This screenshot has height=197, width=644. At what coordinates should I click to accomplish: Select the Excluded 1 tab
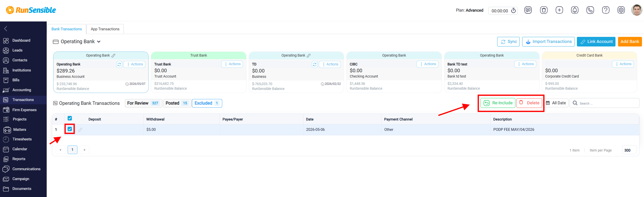click(x=207, y=103)
